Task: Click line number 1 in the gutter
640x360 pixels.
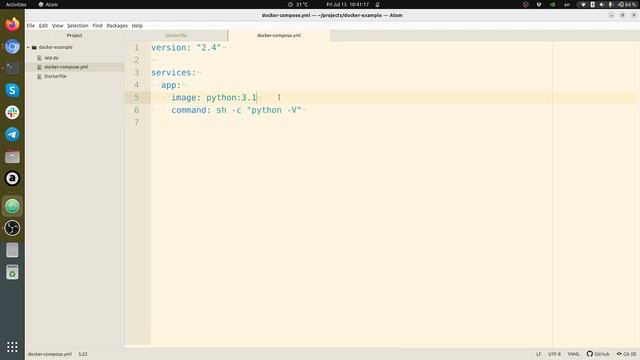Action: [137, 48]
